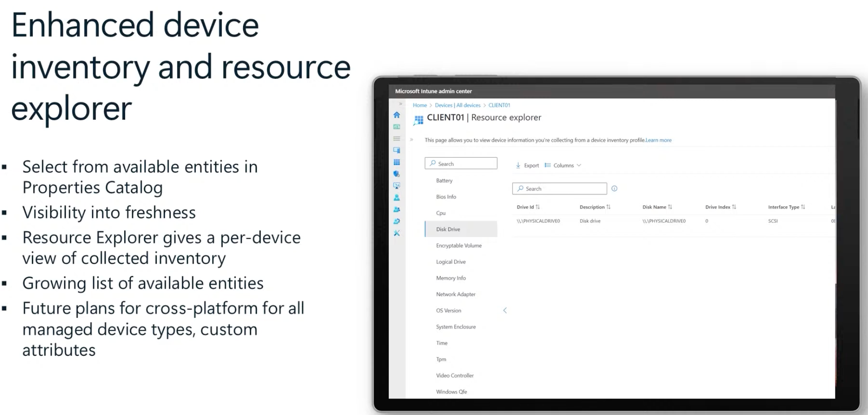Focus the table Search box under Export

point(560,189)
